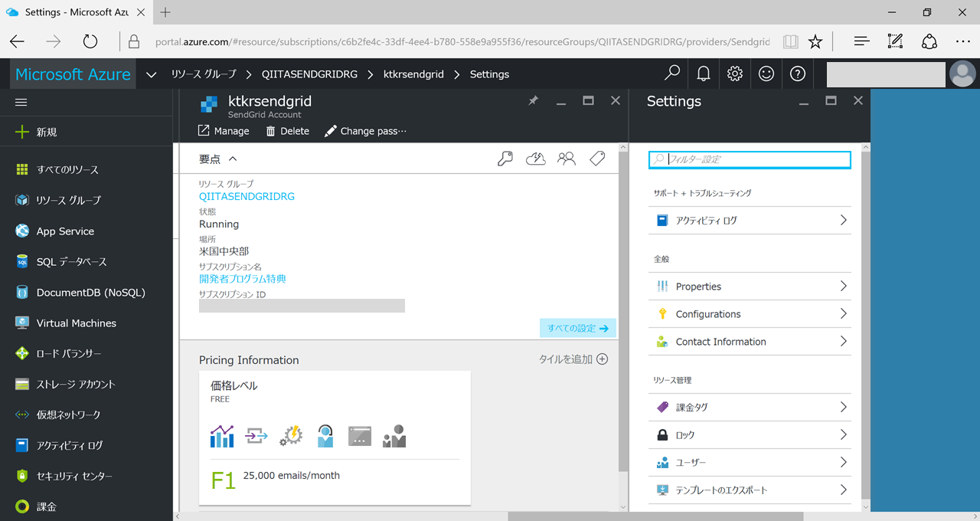Click the account avatar picture
Screen dimensions: 980x521
(962, 74)
